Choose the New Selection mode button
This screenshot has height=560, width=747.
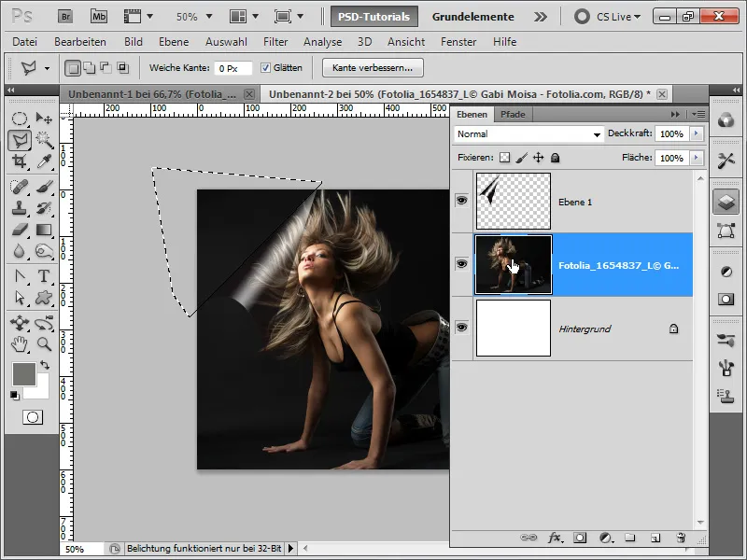tap(73, 68)
